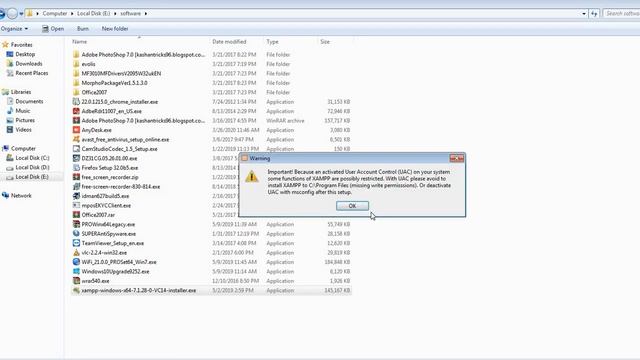Image resolution: width=640 pixels, height=360 pixels.
Task: Open Videos library
Action: [23, 129]
